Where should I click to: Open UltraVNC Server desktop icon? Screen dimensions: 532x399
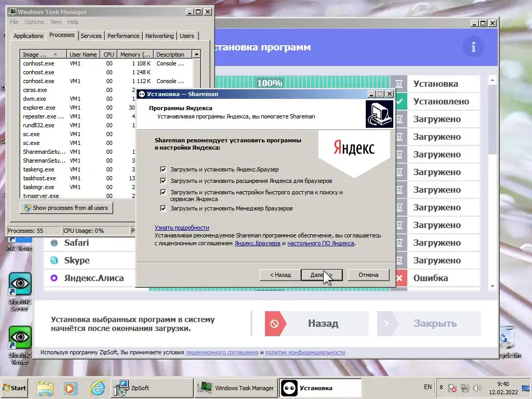pos(20,292)
